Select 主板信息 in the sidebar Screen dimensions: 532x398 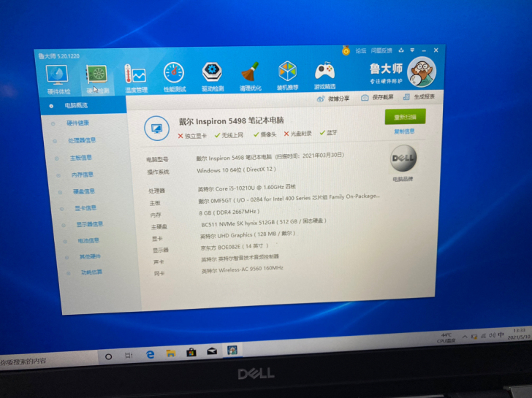click(x=80, y=158)
